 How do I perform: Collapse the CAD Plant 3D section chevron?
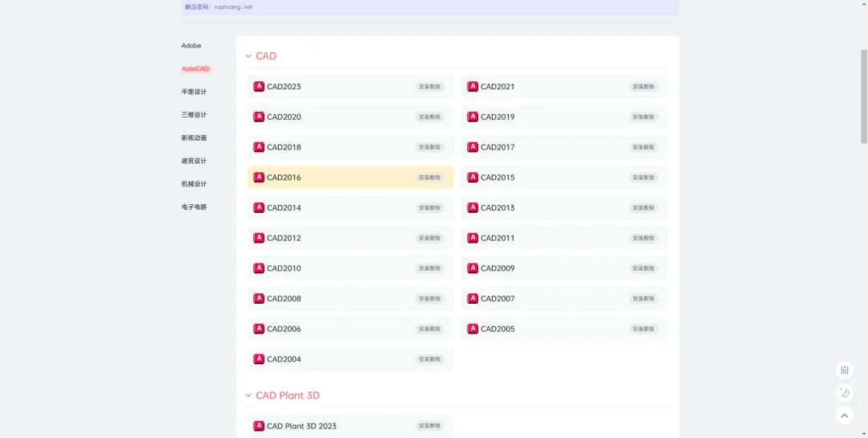[248, 395]
